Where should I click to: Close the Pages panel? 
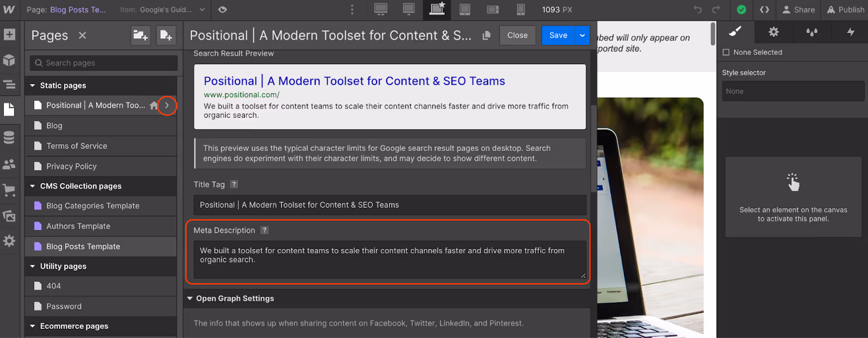pyautogui.click(x=82, y=35)
